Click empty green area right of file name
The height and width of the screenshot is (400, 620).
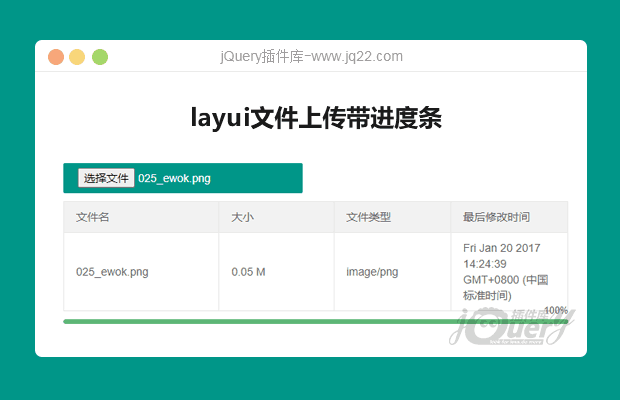(x=260, y=179)
